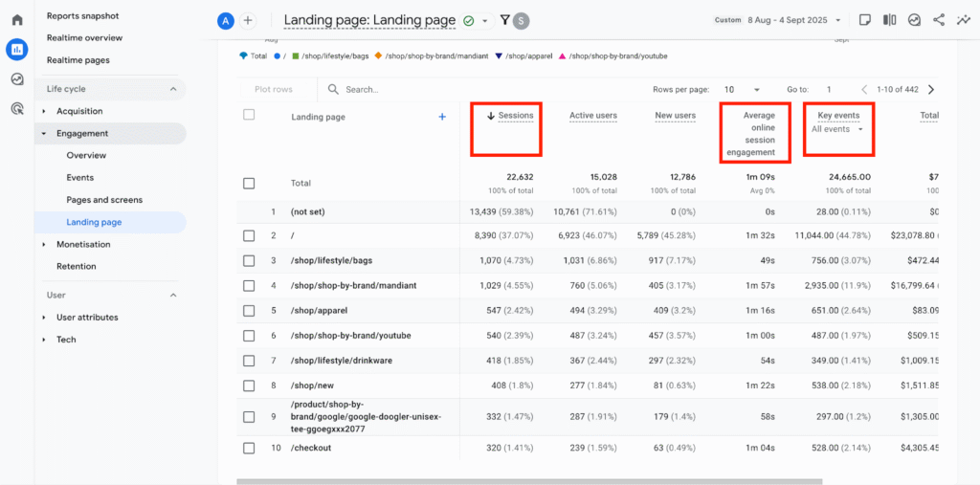This screenshot has height=485, width=980.
Task: Sort by New users column
Action: tap(675, 116)
